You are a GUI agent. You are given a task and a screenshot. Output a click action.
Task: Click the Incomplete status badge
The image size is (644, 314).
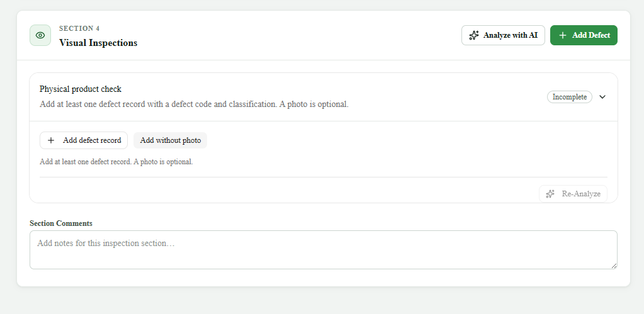point(570,97)
